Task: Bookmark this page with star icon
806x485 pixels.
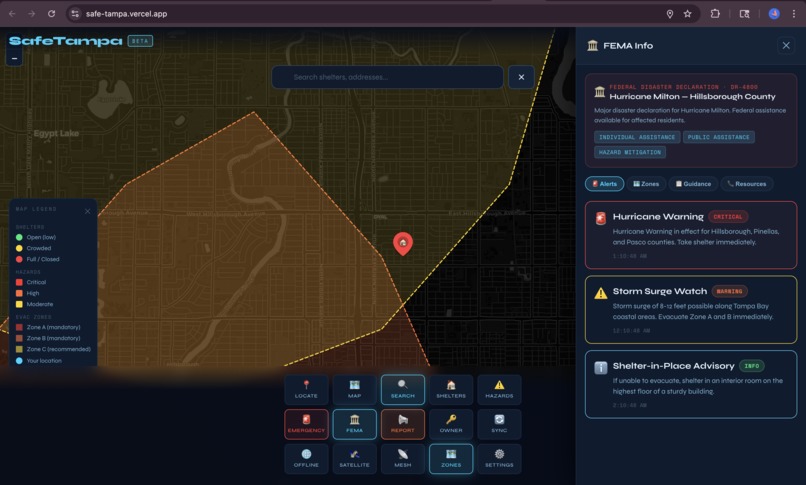Action: coord(687,14)
